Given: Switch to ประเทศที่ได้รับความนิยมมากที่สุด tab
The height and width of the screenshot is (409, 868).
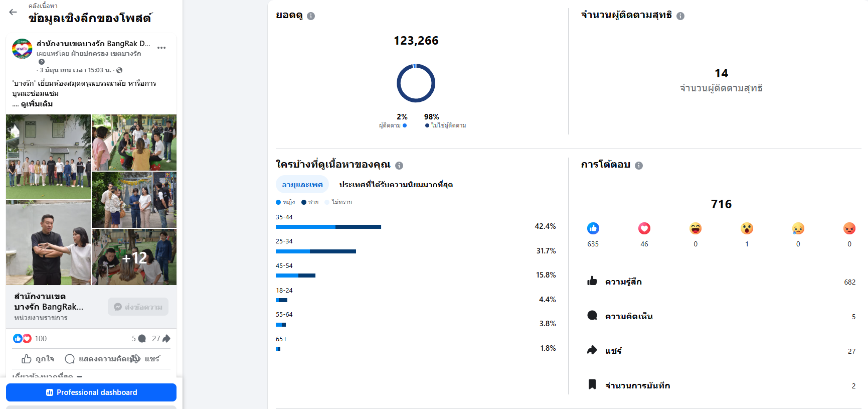Looking at the screenshot, I should pyautogui.click(x=396, y=185).
